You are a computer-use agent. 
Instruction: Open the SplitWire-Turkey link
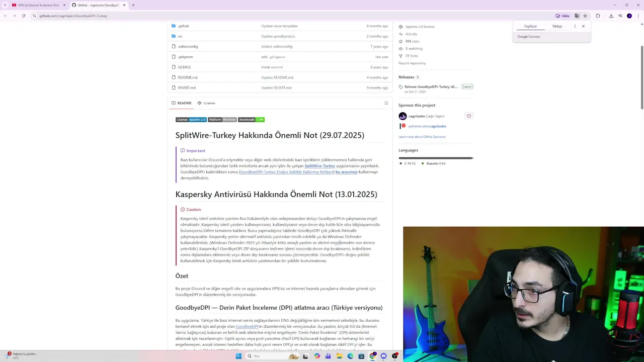tap(319, 166)
